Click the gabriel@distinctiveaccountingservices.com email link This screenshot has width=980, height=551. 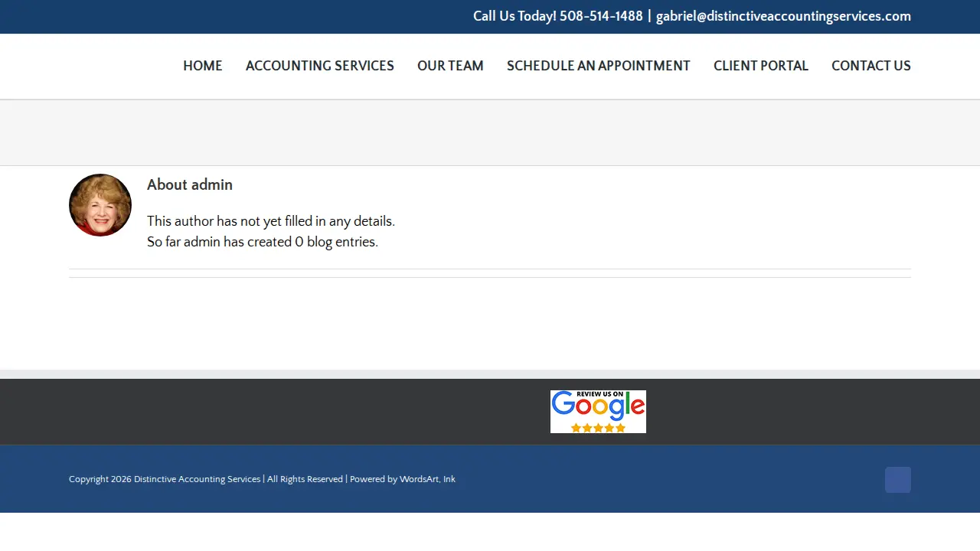[x=783, y=16]
